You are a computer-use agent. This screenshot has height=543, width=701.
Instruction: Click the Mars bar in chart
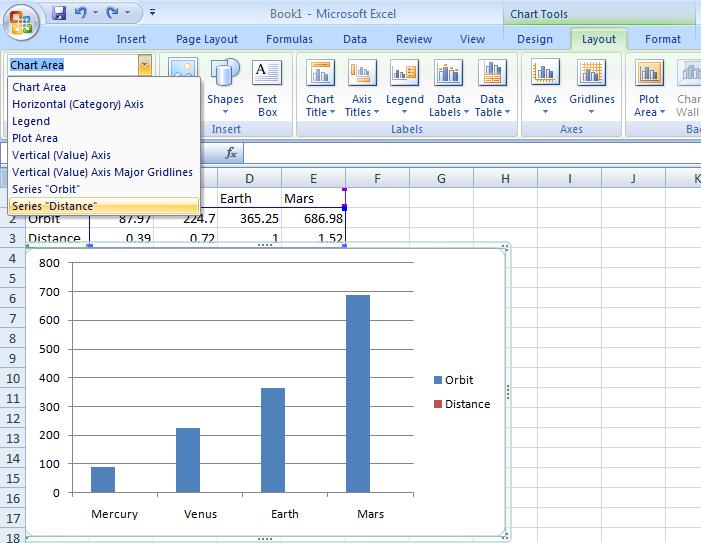coord(359,393)
